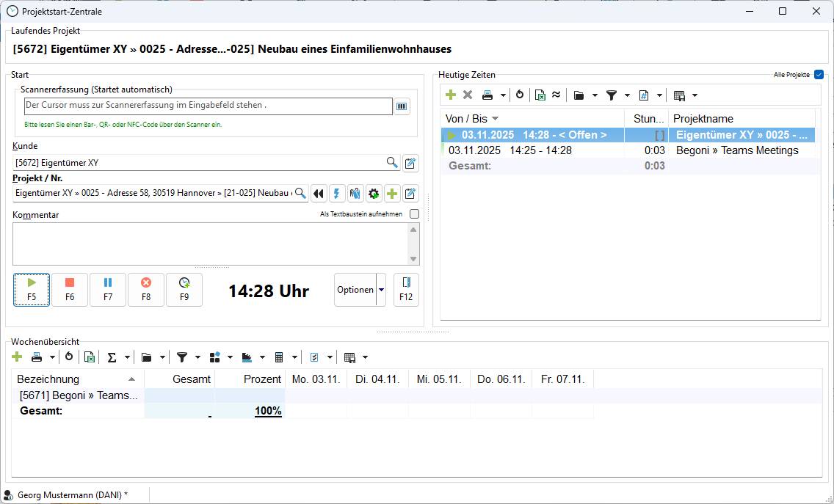Click the lightning bolt icon beside Projekt field
This screenshot has width=834, height=504.
pyautogui.click(x=337, y=194)
